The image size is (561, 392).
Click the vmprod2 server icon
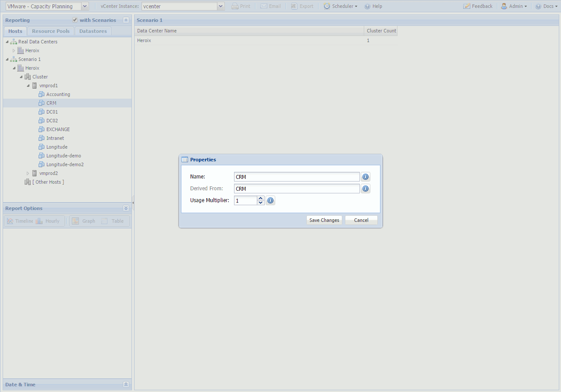pyautogui.click(x=35, y=173)
